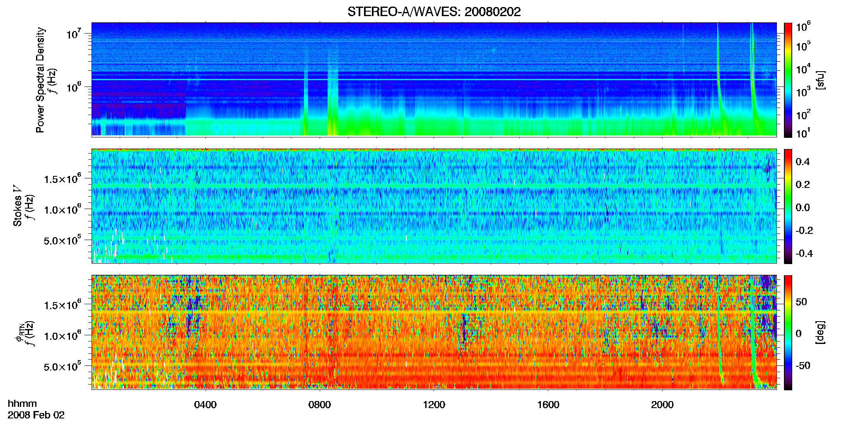Click the Power Spectral Density sfu colorbar
The image size is (868, 447).
[788, 80]
